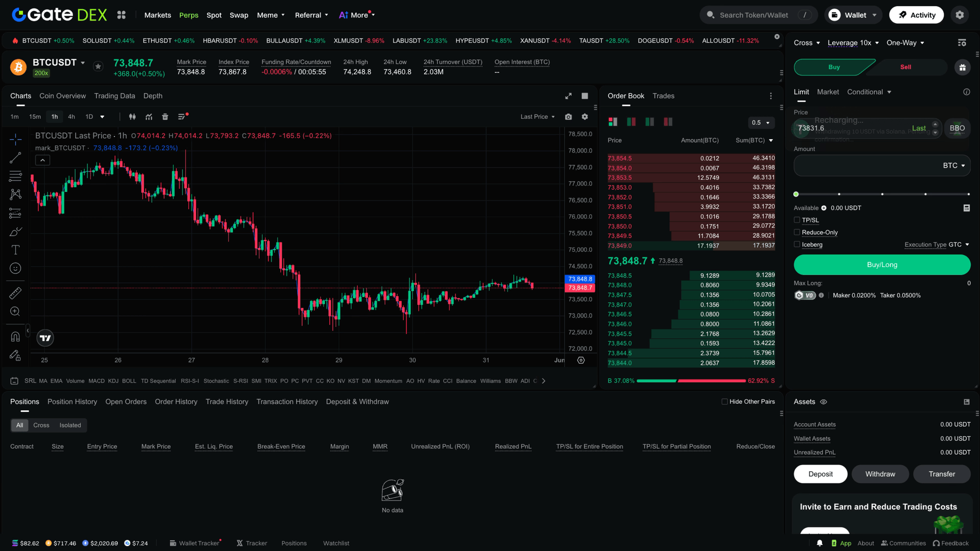
Task: Select the ruler measure tool
Action: pos(15,293)
